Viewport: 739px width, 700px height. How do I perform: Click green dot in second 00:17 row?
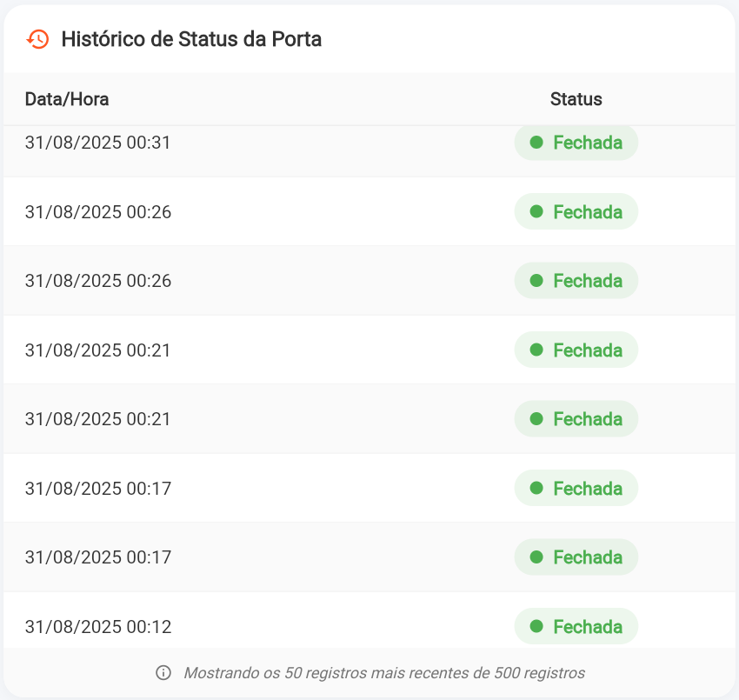536,557
